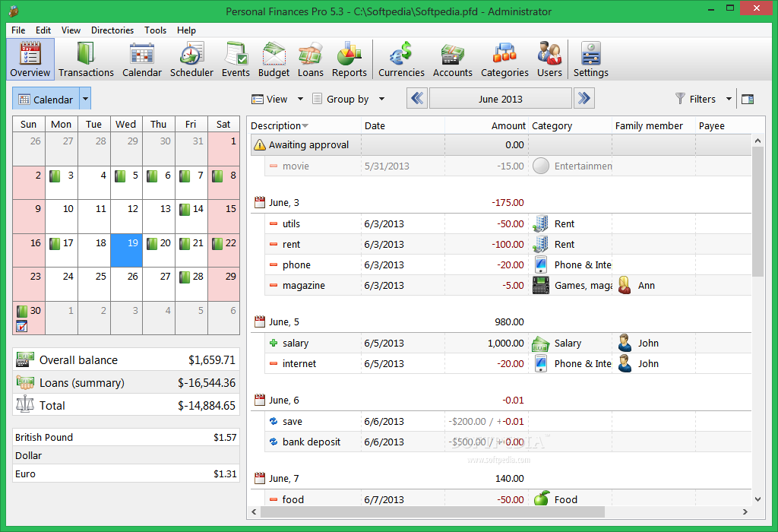
Task: Open the Overview toolbar icon
Action: [30, 59]
